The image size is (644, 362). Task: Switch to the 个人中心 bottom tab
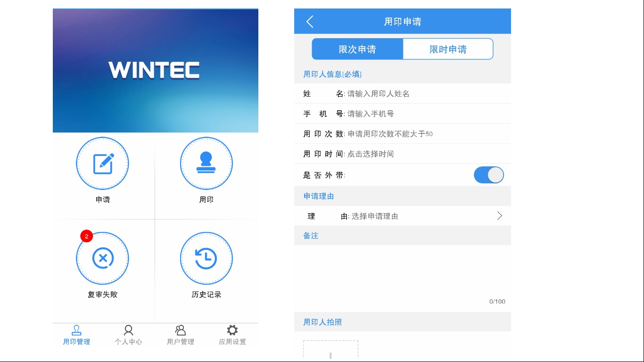tap(128, 336)
